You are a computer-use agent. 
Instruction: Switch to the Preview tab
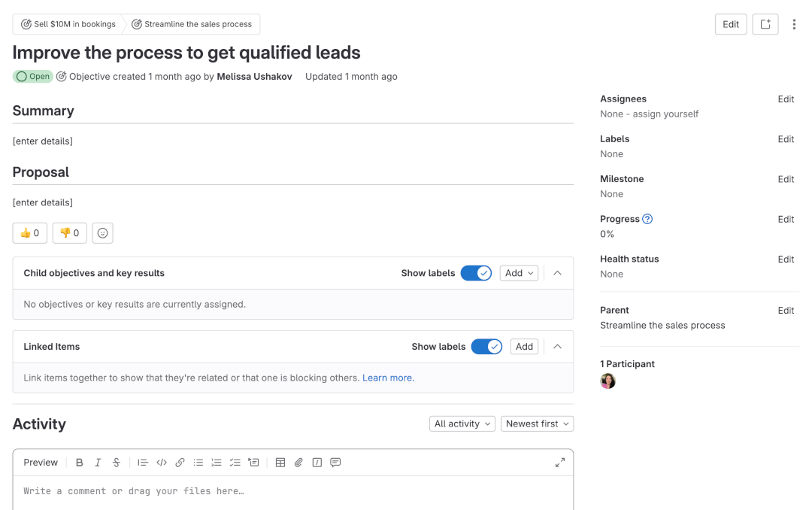click(x=41, y=462)
